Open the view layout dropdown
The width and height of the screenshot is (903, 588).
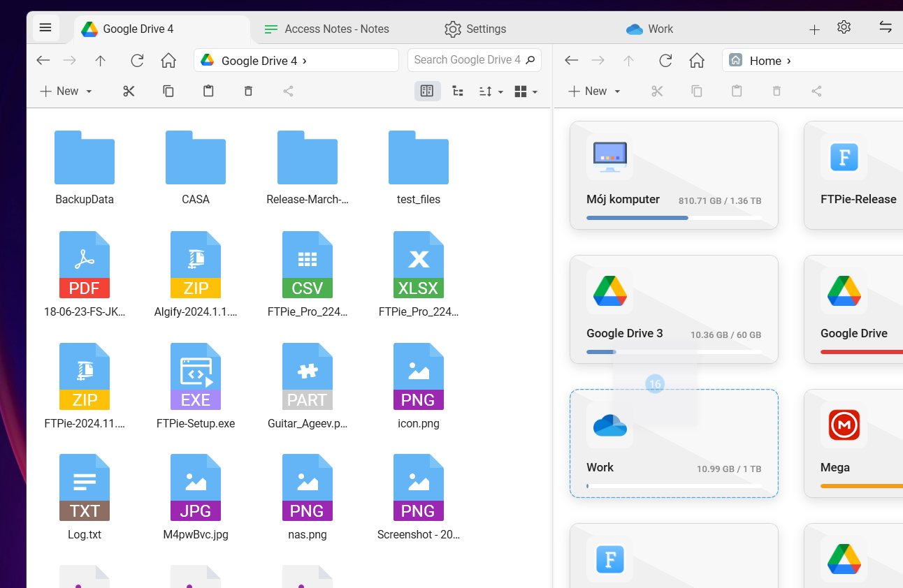point(526,91)
